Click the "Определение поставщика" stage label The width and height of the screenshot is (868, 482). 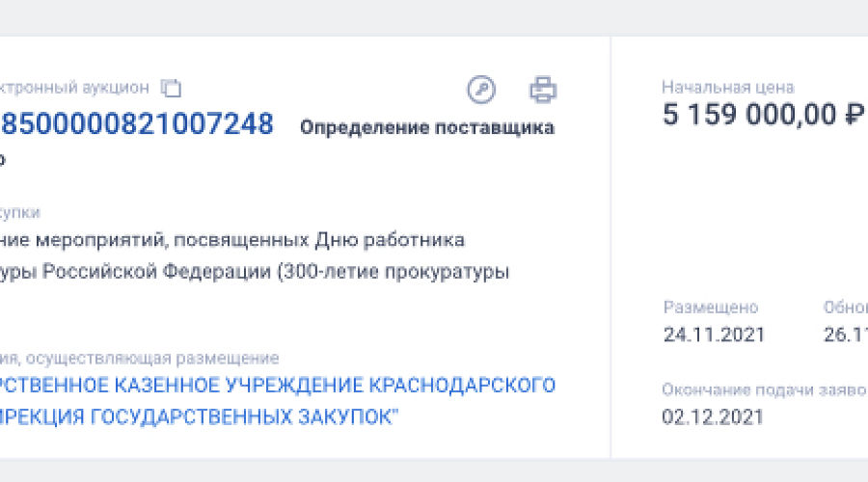[x=427, y=127]
